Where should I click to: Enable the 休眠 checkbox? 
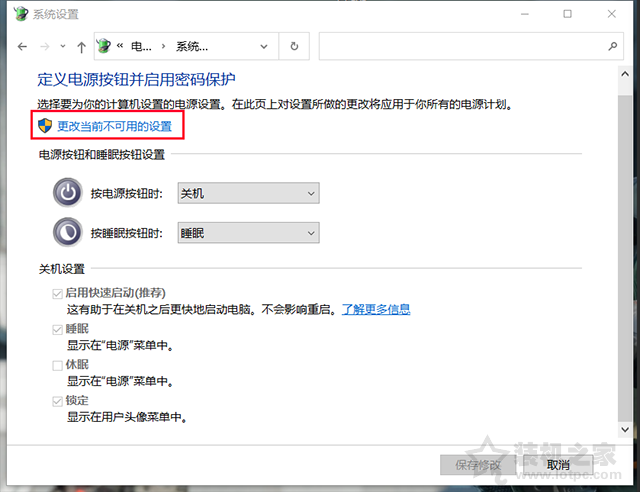[x=57, y=365]
